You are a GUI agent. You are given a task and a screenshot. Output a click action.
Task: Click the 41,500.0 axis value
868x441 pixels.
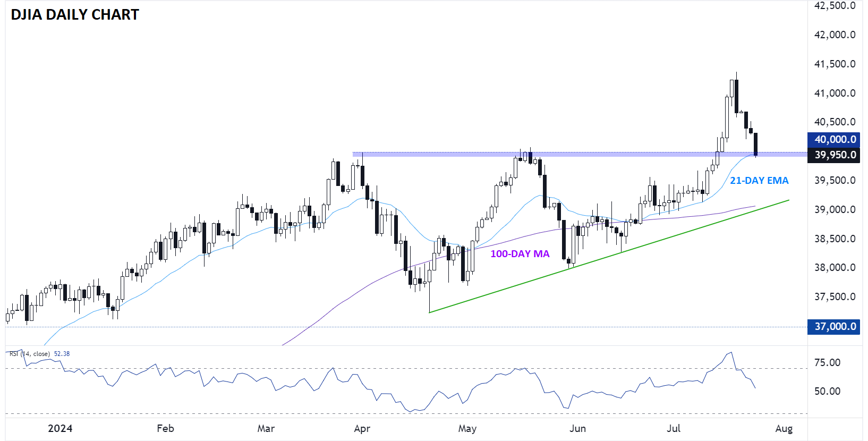(x=835, y=64)
